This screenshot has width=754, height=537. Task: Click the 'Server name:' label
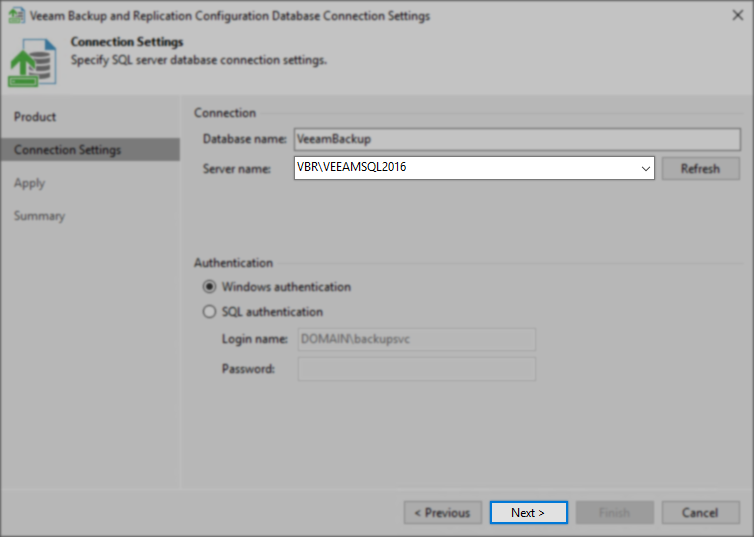point(237,169)
